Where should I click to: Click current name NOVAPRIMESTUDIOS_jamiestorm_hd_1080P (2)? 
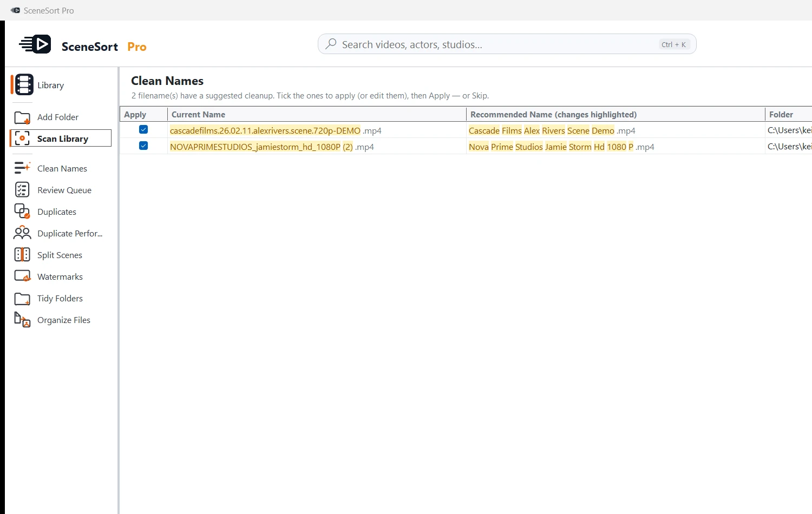coord(261,147)
